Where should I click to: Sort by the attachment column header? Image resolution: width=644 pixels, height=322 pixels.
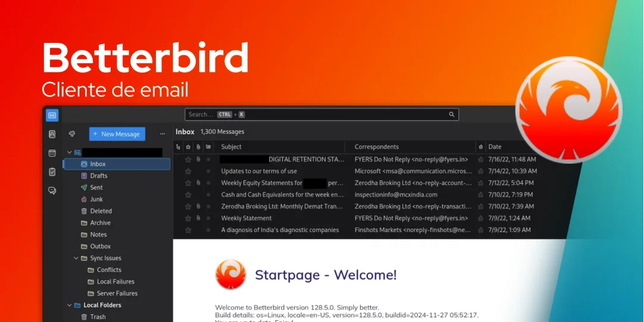198,146
